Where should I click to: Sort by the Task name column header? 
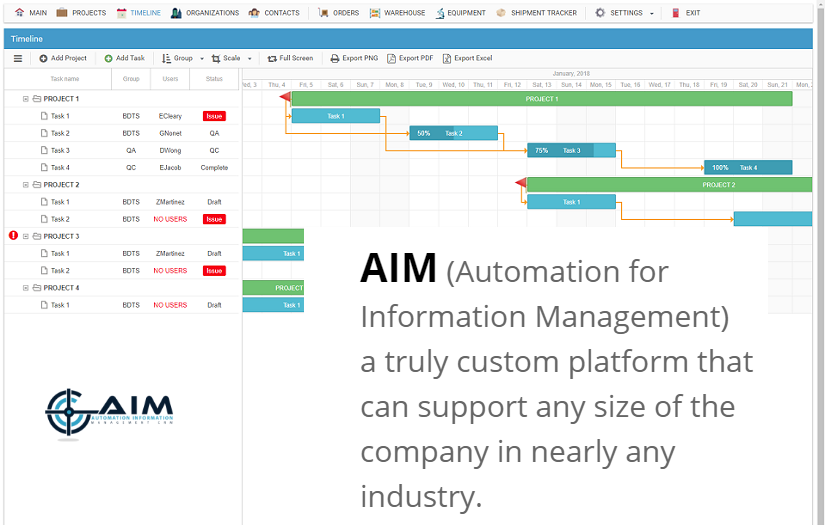coord(58,79)
